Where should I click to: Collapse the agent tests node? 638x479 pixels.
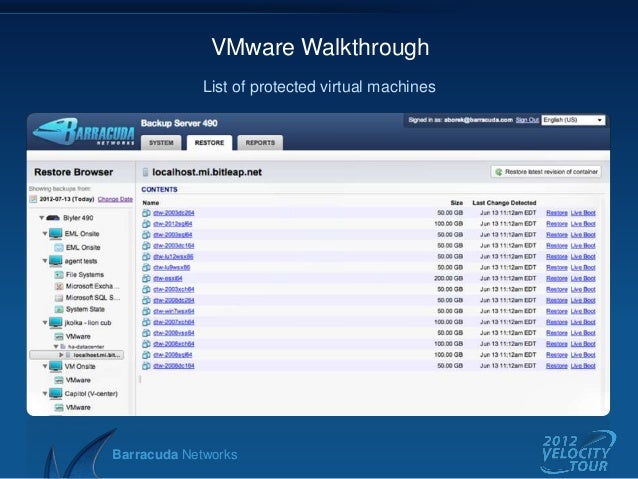pos(45,261)
